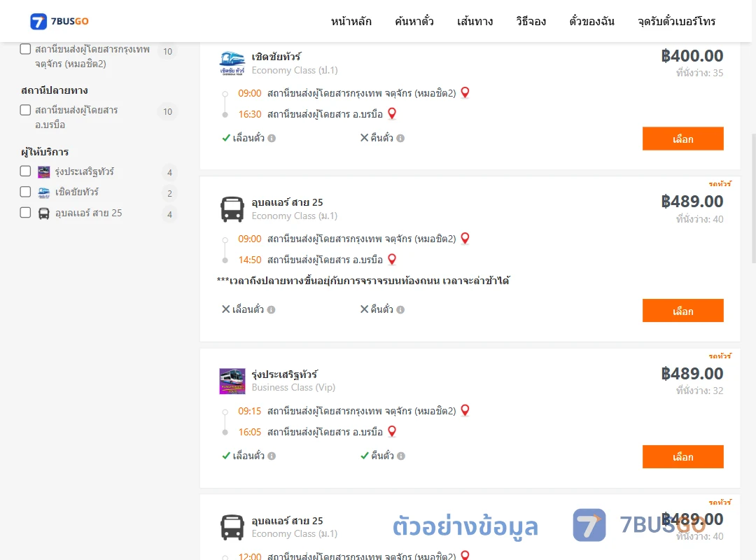Click the 14:50 arrival time
The image size is (756, 560).
[x=250, y=260]
